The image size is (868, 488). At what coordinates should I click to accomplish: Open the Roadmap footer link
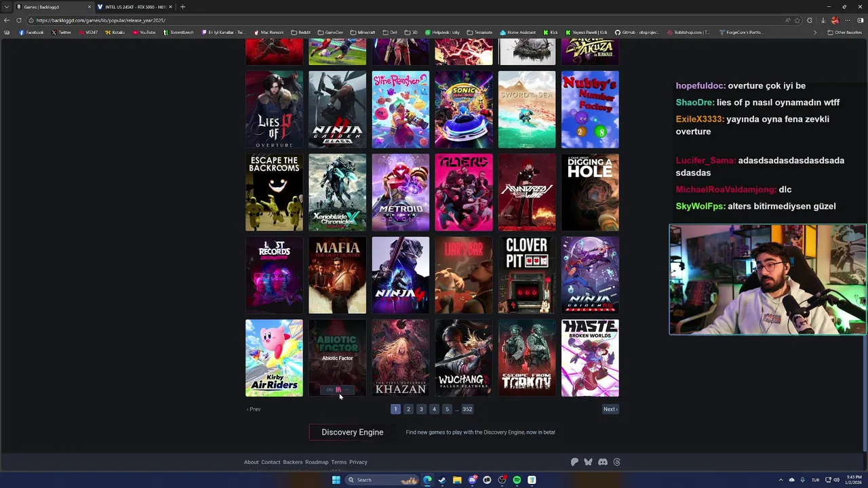coord(317,462)
